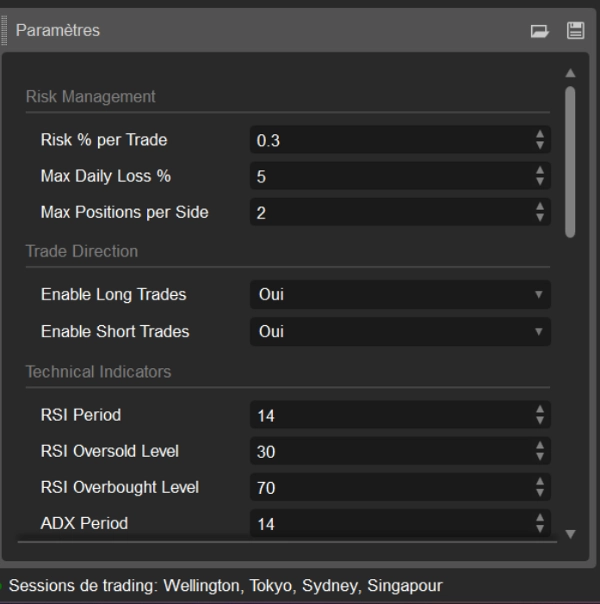Click the Max Daily Loss % field
Image resolution: width=600 pixels, height=604 pixels.
pyautogui.click(x=390, y=176)
